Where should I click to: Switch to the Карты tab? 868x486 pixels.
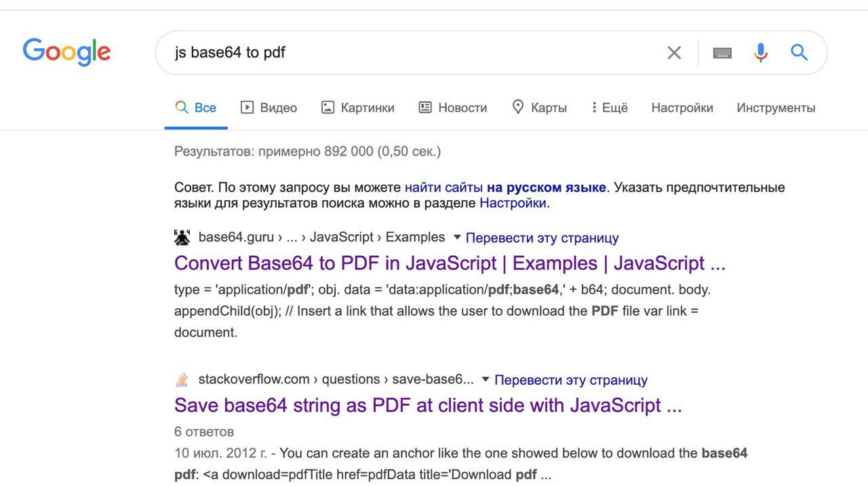pos(540,108)
